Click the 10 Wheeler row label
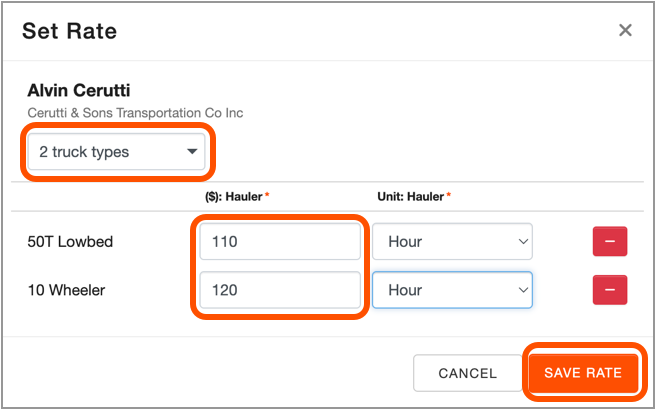656x410 pixels. tap(67, 290)
